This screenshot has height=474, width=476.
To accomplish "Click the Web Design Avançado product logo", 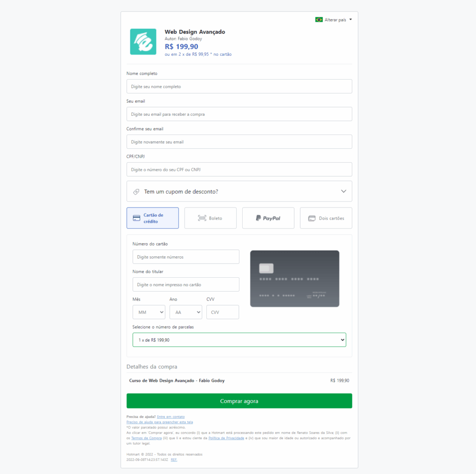I will [x=143, y=42].
